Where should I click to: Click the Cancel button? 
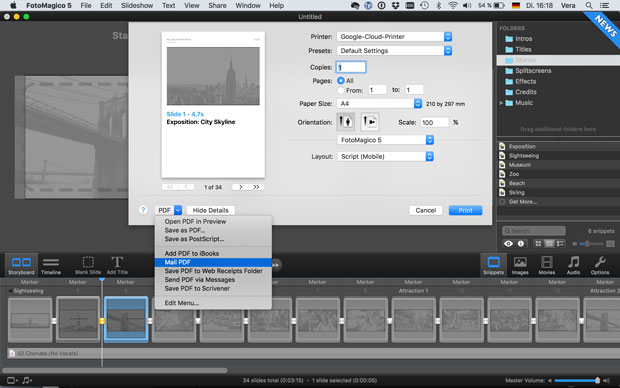[425, 210]
